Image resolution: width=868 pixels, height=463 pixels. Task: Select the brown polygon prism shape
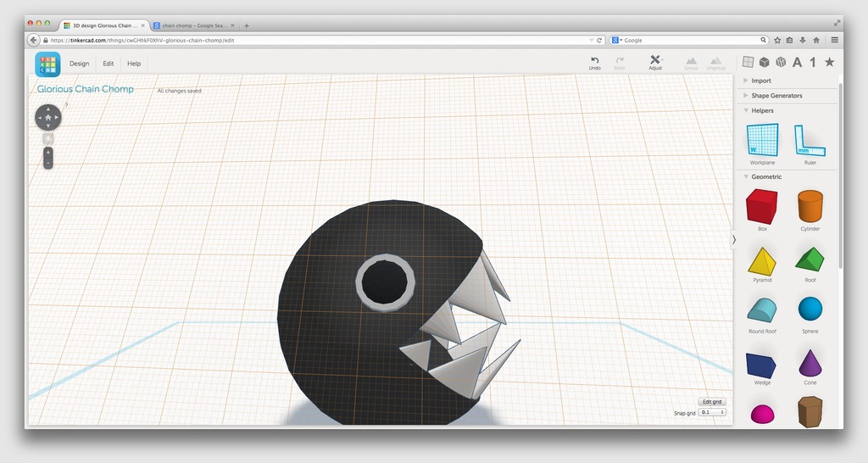(x=810, y=411)
